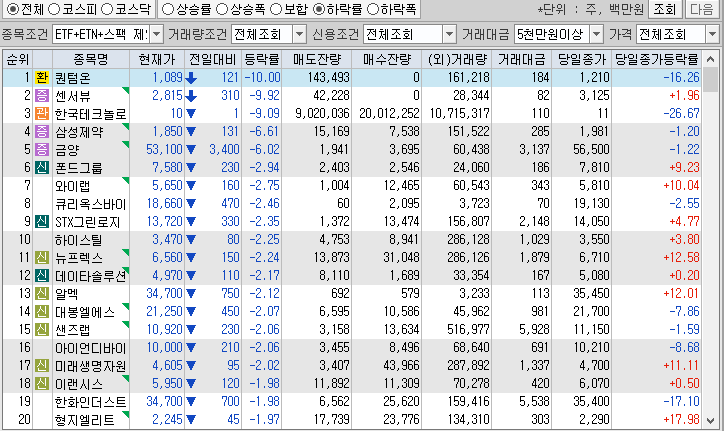Image resolution: width=724 pixels, height=431 pixels.
Task: Click the 신 badge icon on 뉴프렉스 row
Action: [42, 258]
